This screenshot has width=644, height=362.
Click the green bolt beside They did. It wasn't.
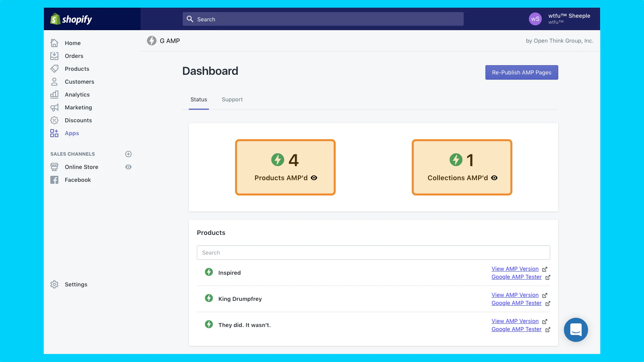[209, 324]
